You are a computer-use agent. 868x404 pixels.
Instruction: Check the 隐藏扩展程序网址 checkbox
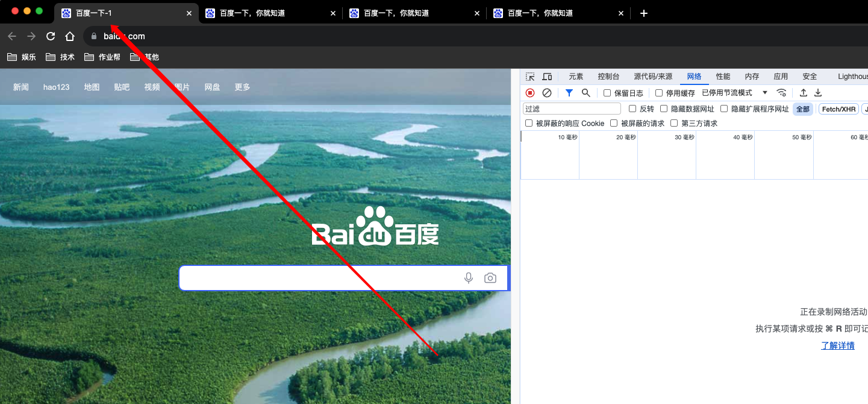[724, 109]
